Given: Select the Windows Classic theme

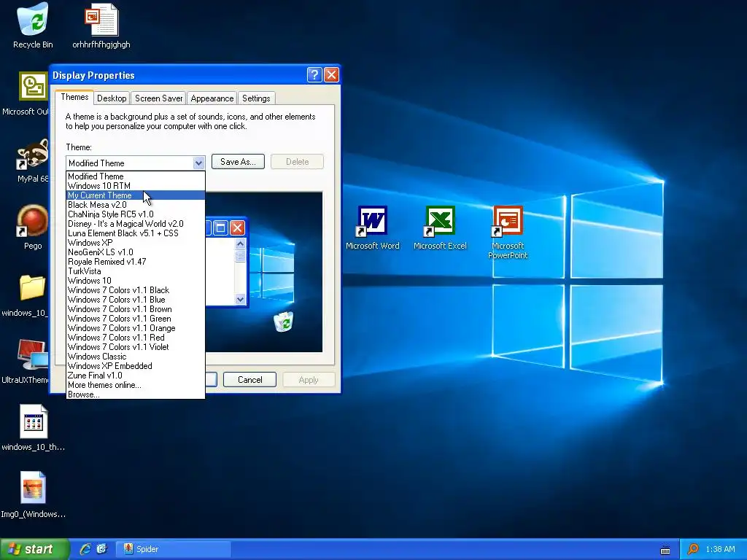Looking at the screenshot, I should click(135, 357).
